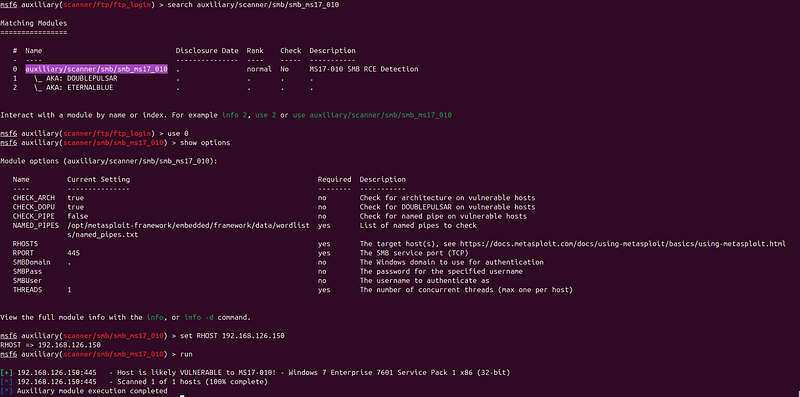Click the CHECK_PIPE false setting value

pos(78,216)
